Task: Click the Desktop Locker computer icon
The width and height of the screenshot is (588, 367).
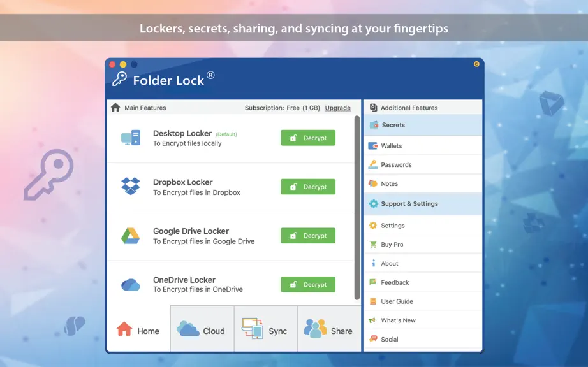Action: tap(131, 138)
